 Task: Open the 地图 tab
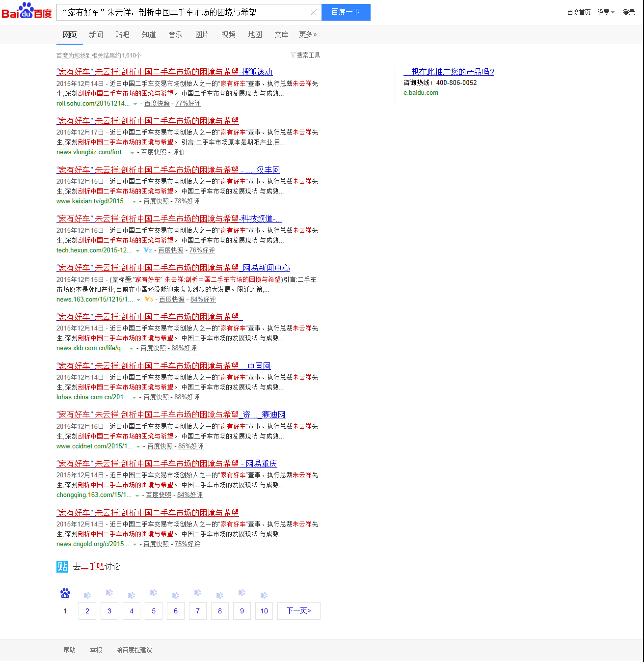pyautogui.click(x=255, y=34)
